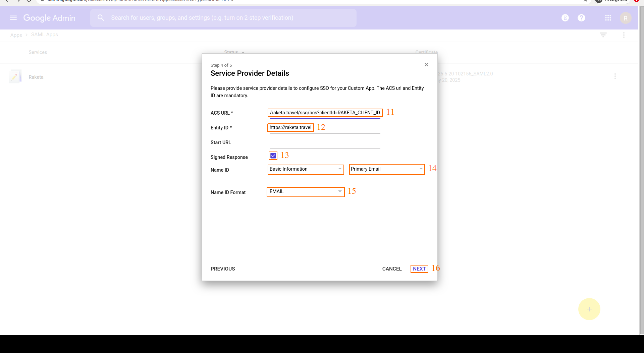The height and width of the screenshot is (353, 644).
Task: Click the search users and settings field
Action: [x=223, y=18]
